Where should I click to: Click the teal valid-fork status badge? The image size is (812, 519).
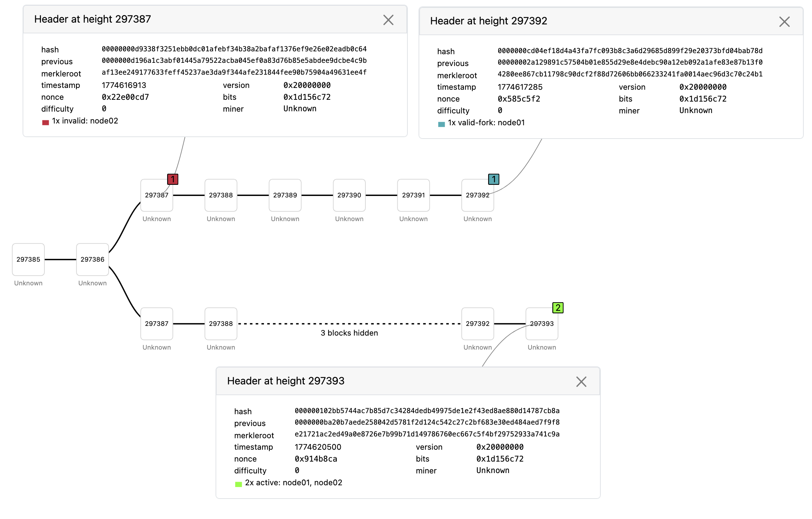[494, 179]
